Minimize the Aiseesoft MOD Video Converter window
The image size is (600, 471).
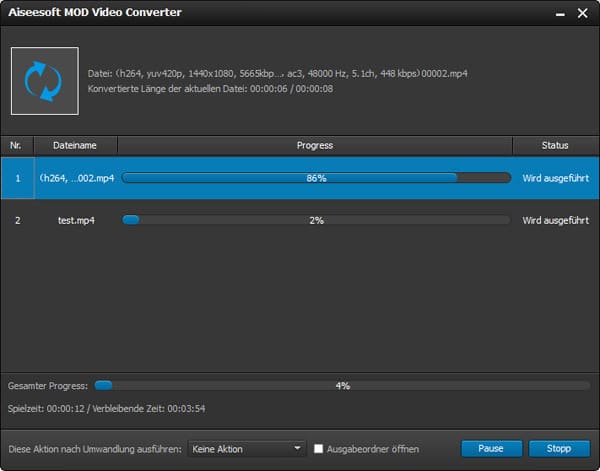(556, 13)
